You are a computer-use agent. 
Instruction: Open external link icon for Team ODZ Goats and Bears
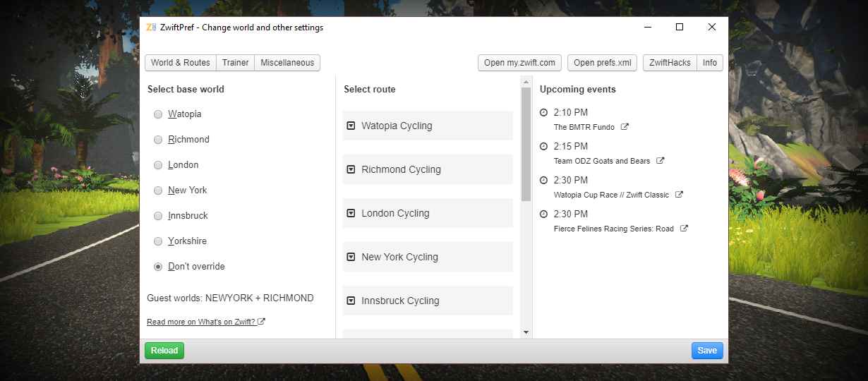tap(661, 161)
